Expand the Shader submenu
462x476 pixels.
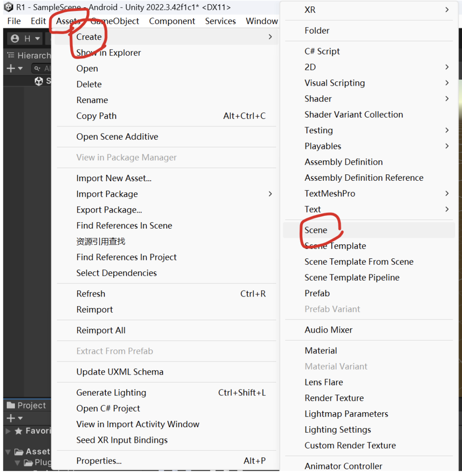[369, 99]
